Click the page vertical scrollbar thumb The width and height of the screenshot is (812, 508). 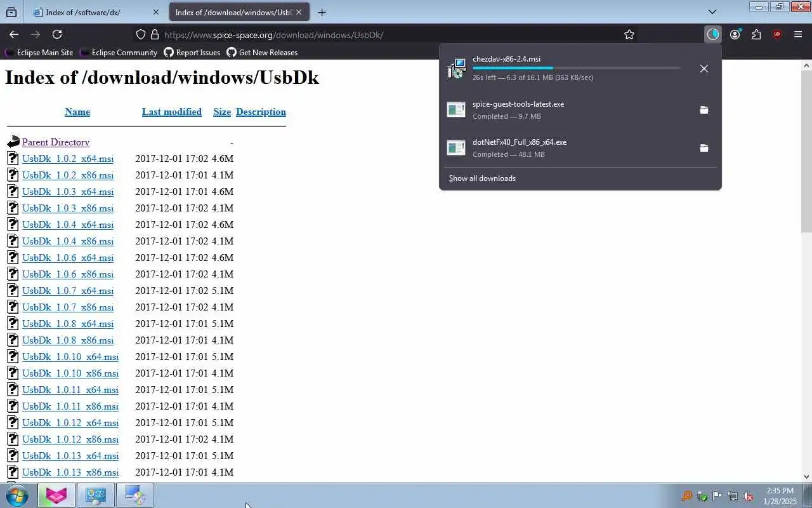click(806, 152)
